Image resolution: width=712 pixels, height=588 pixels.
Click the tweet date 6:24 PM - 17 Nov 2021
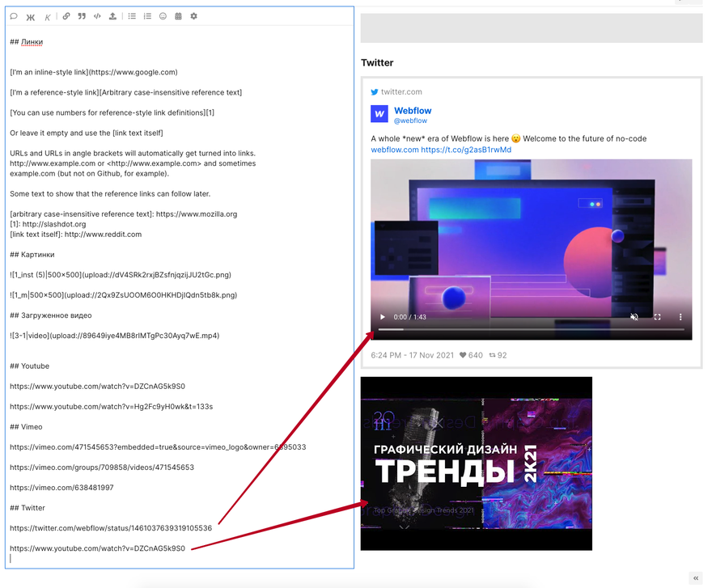[x=413, y=355]
